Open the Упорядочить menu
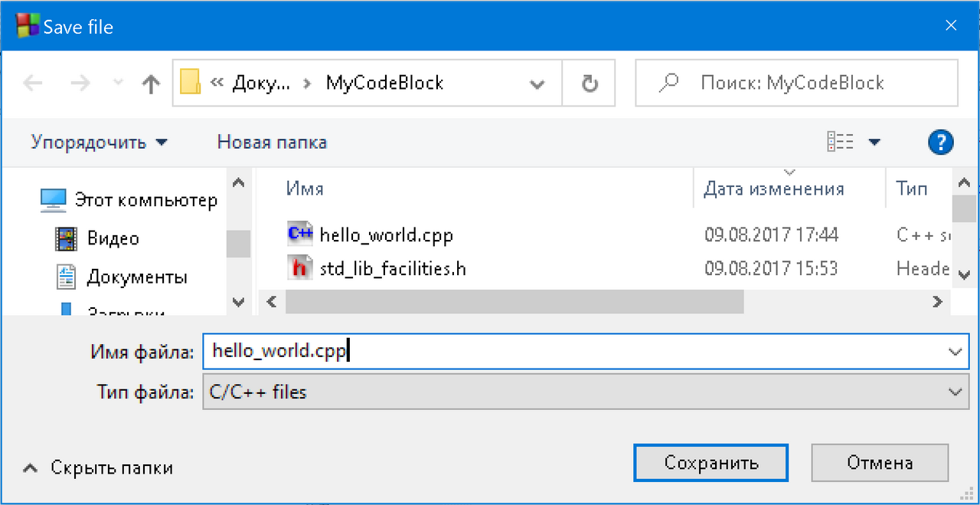Viewport: 980px width, 505px height. pyautogui.click(x=99, y=142)
